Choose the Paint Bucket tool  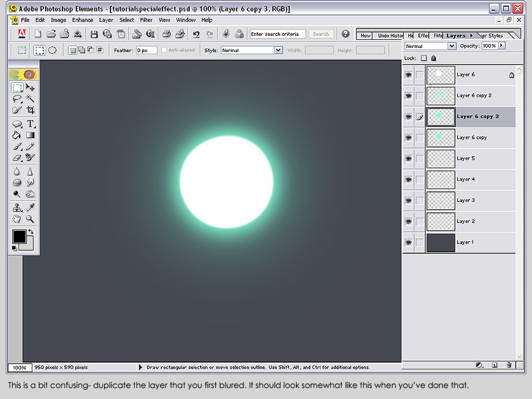tap(17, 135)
